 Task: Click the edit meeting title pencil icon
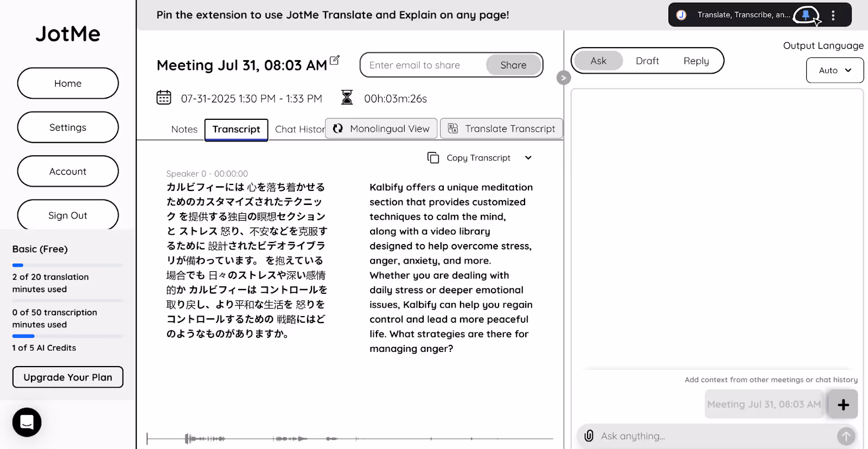[x=335, y=60]
